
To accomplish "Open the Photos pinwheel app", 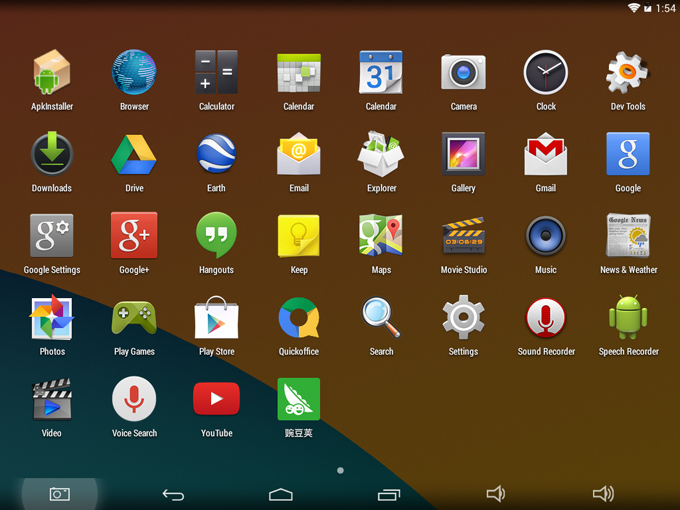I will click(52, 317).
